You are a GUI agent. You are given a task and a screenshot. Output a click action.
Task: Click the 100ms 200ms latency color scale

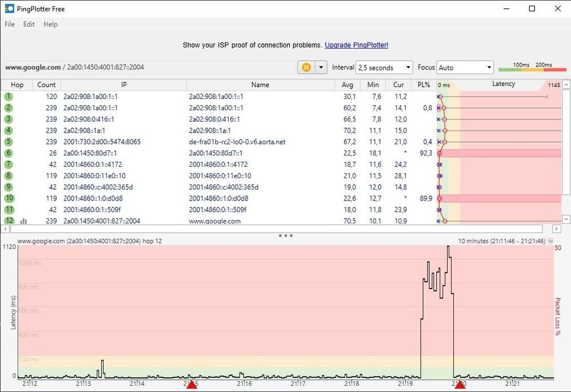(532, 67)
